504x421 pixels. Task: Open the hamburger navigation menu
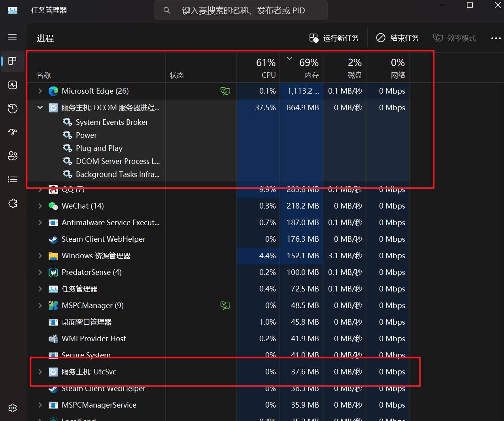[12, 37]
